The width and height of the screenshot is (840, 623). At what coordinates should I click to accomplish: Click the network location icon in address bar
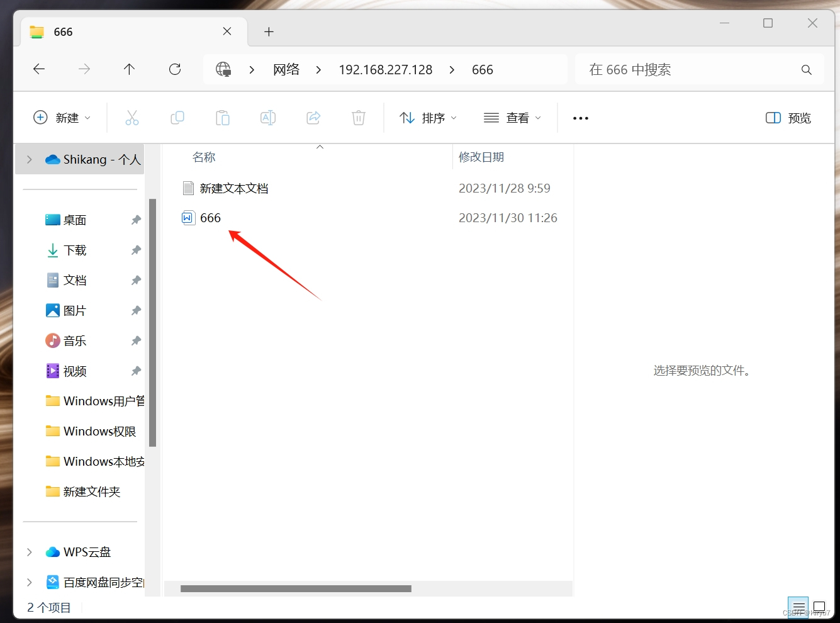tap(223, 69)
